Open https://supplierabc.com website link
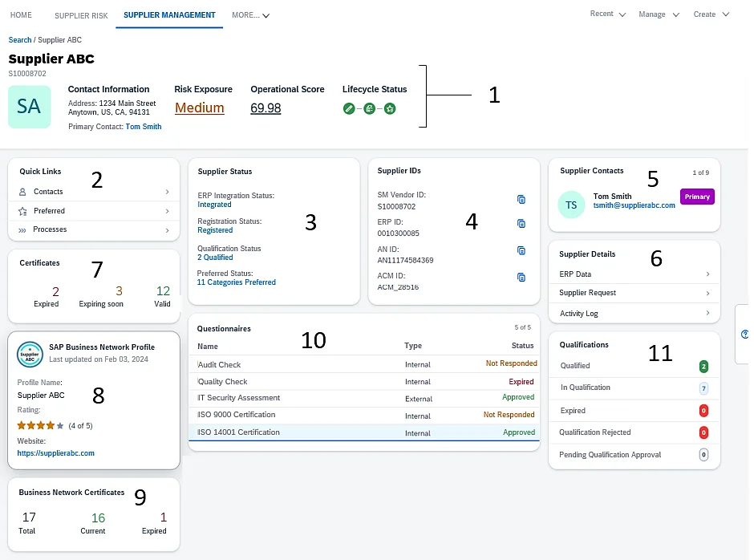 (56, 453)
